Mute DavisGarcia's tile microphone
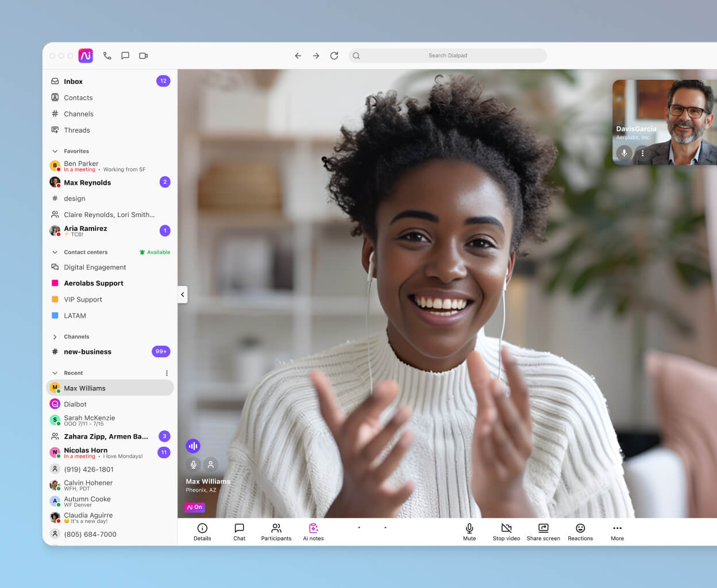 click(x=623, y=153)
